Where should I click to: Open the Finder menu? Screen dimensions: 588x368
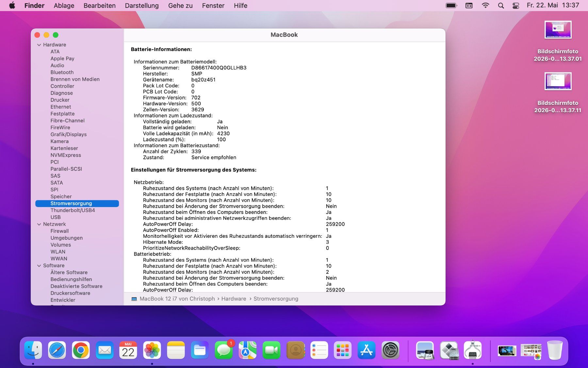[34, 6]
